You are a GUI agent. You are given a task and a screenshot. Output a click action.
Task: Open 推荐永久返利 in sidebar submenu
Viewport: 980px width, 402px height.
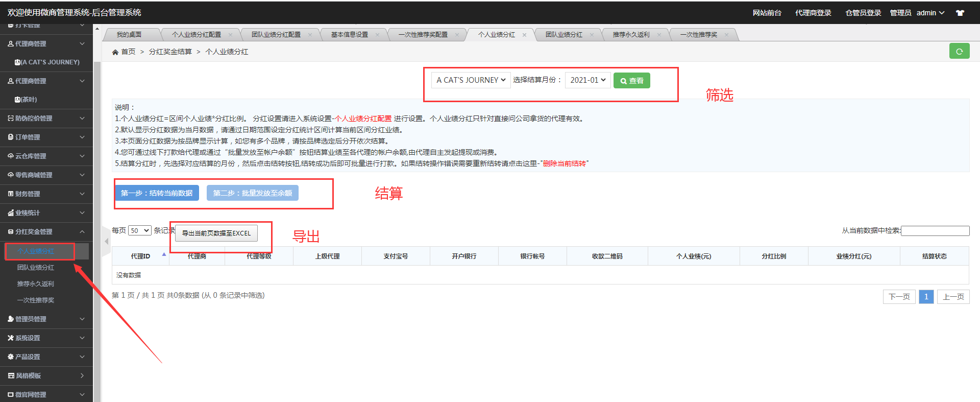[36, 284]
